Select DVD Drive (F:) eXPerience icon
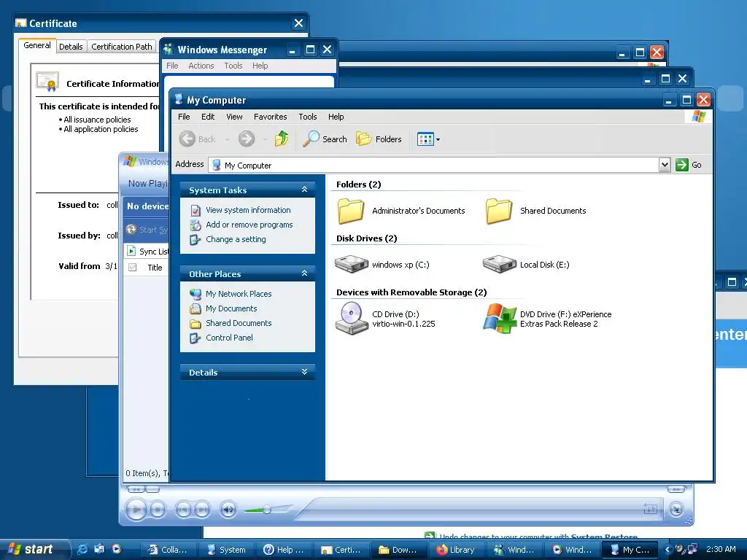Screen dimensions: 747x560 (499, 318)
